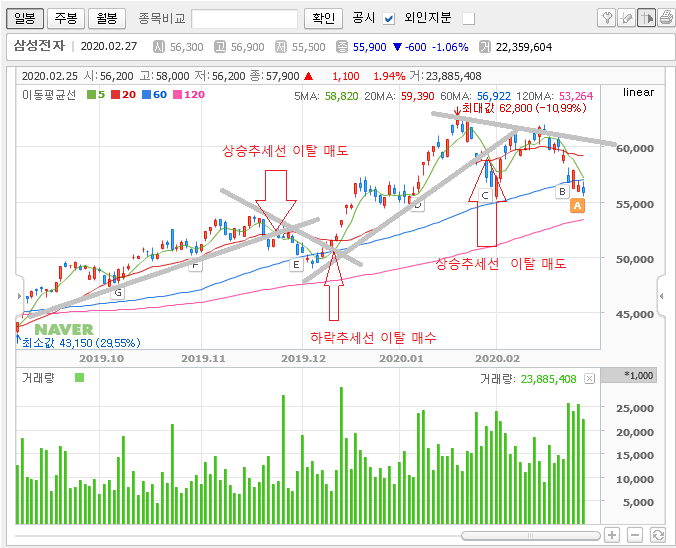
Task: Click the 120MA value 53,264
Action: pos(576,96)
